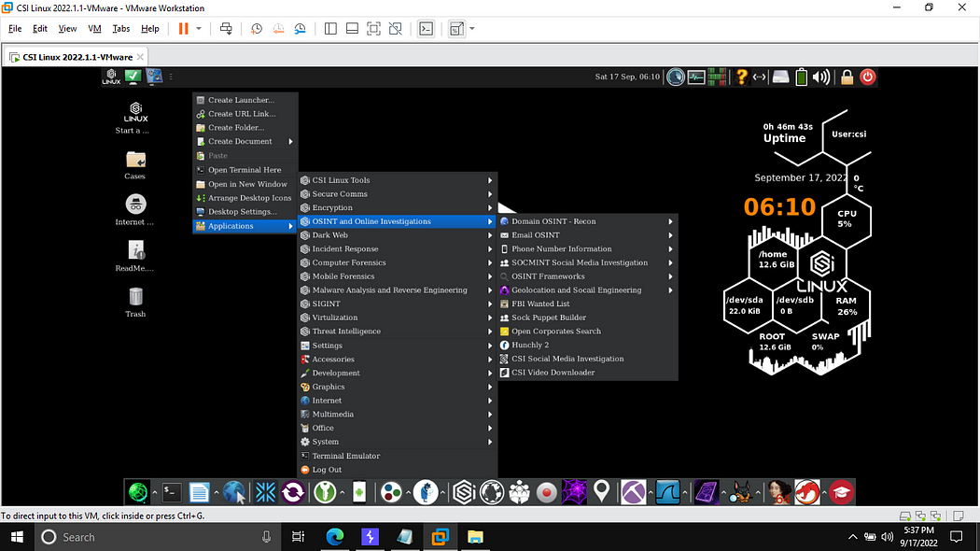Click the Windows Start button
Image resolution: width=980 pixels, height=551 pixels.
click(17, 537)
